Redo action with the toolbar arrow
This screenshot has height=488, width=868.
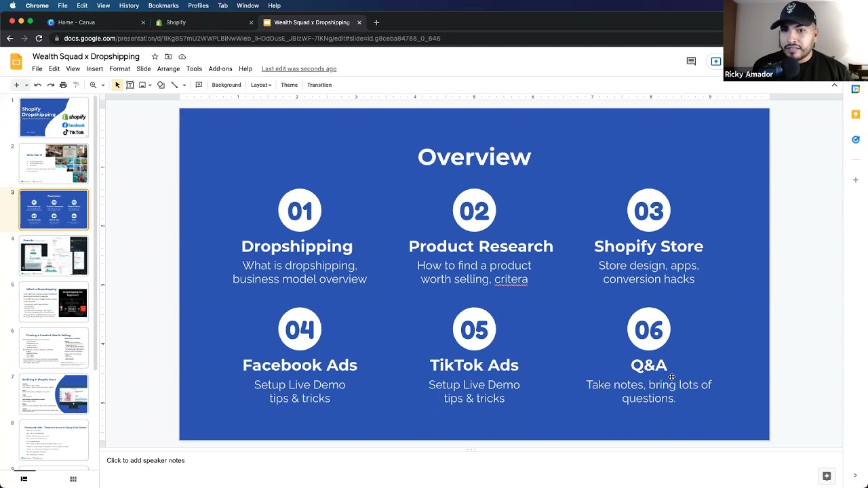pyautogui.click(x=50, y=85)
